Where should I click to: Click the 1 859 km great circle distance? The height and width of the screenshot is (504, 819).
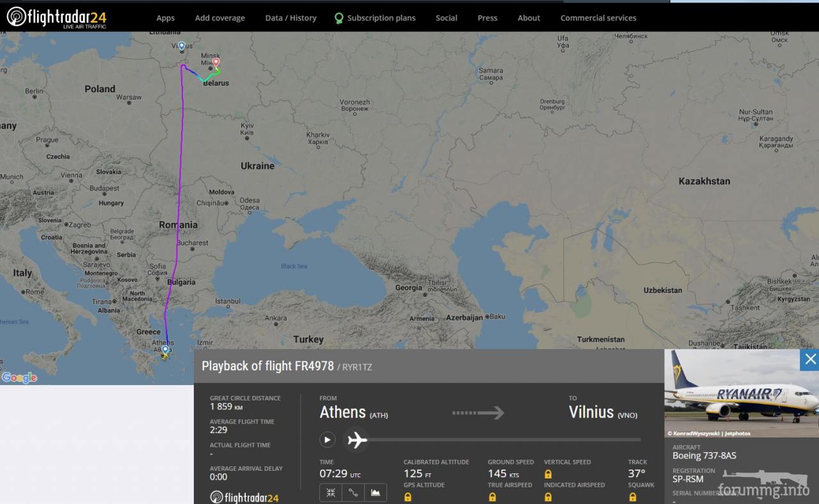pos(226,407)
